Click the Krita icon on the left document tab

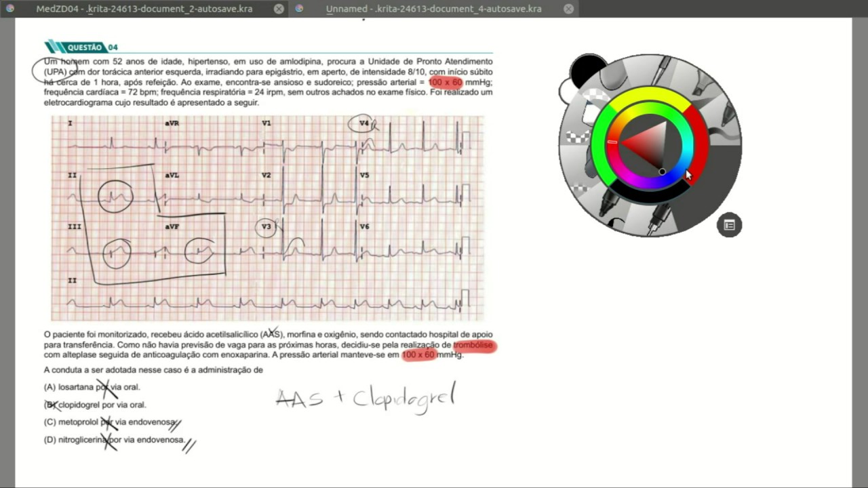pos(9,8)
